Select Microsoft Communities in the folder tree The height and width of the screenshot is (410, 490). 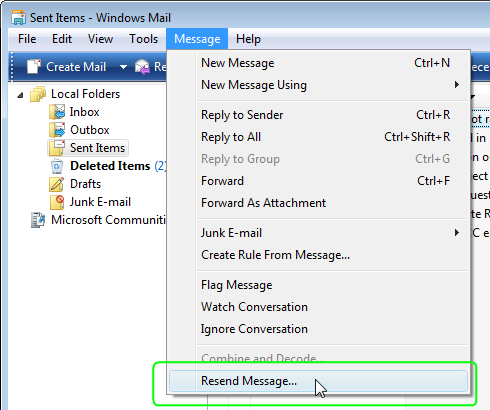pos(108,220)
